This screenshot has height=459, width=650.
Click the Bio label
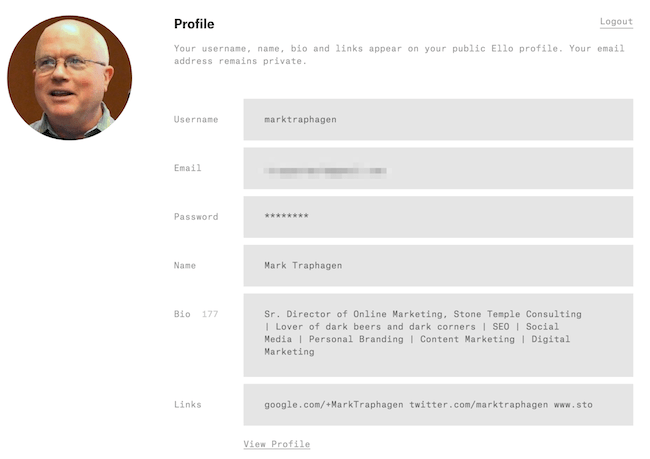click(x=182, y=314)
